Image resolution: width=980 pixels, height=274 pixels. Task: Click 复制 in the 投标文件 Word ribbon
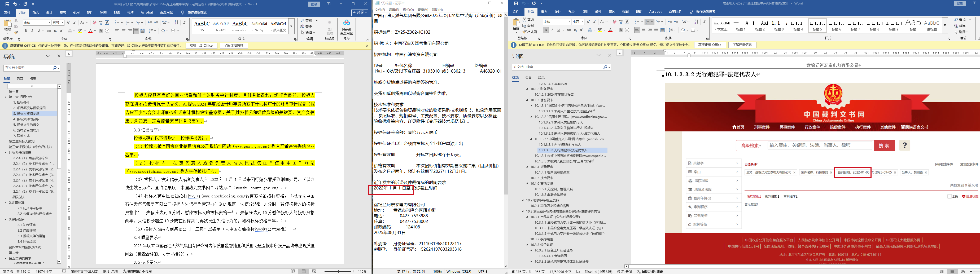(x=528, y=25)
